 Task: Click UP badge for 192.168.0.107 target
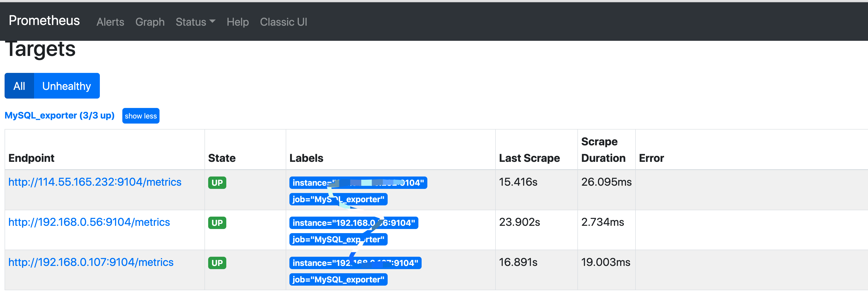[x=217, y=263]
